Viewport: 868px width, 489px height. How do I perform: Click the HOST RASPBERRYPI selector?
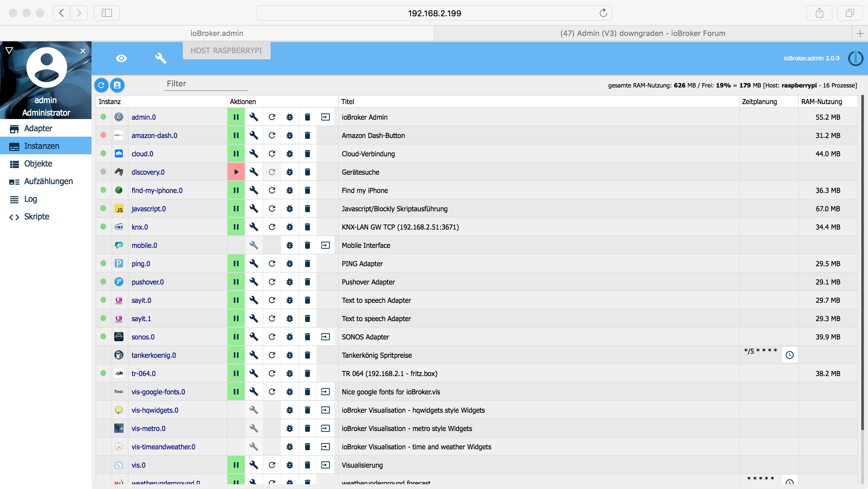(226, 51)
